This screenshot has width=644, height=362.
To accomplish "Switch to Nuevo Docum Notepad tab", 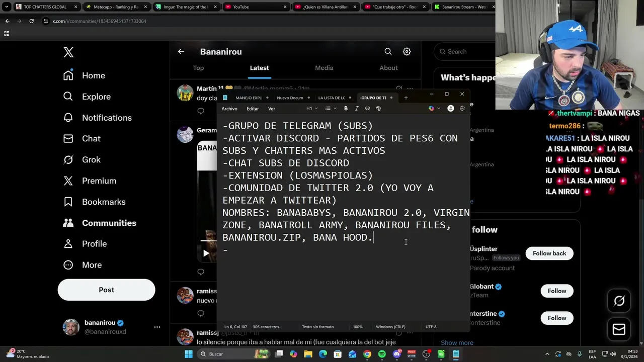I will click(290, 98).
